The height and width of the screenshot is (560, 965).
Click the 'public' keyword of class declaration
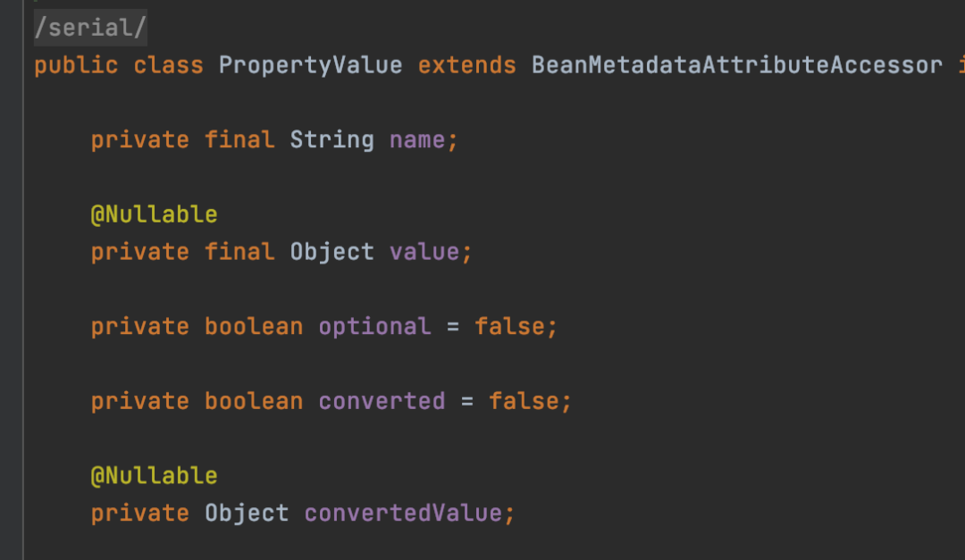click(x=76, y=65)
